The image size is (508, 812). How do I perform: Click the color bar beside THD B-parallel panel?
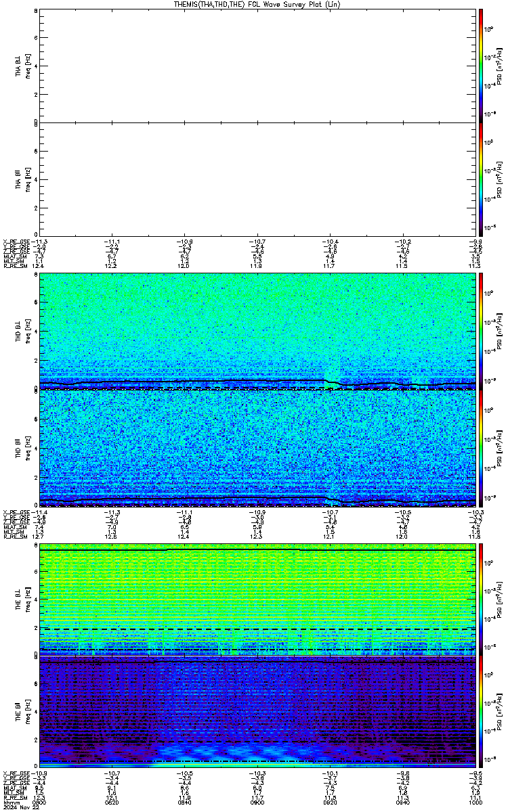[x=481, y=449]
